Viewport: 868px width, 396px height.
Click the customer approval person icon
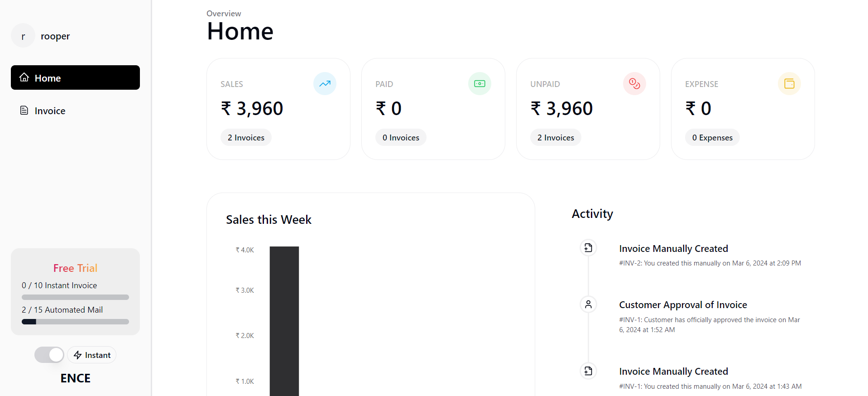pyautogui.click(x=588, y=304)
